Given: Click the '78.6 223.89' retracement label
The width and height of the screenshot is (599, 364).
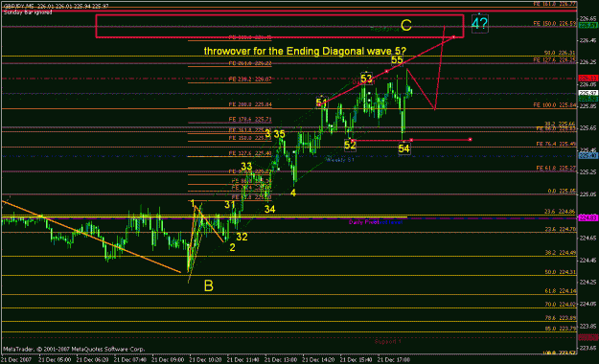Looking at the screenshot, I should (560, 318).
